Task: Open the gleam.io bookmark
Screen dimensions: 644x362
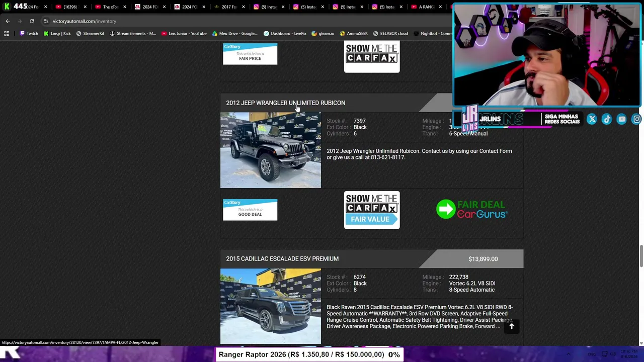Action: click(x=323, y=34)
